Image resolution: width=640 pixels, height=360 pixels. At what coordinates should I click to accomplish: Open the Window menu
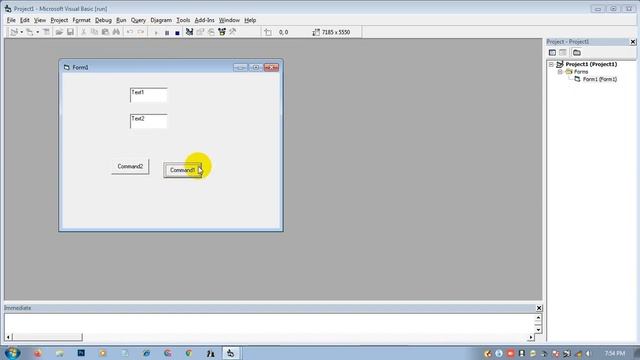coord(229,20)
